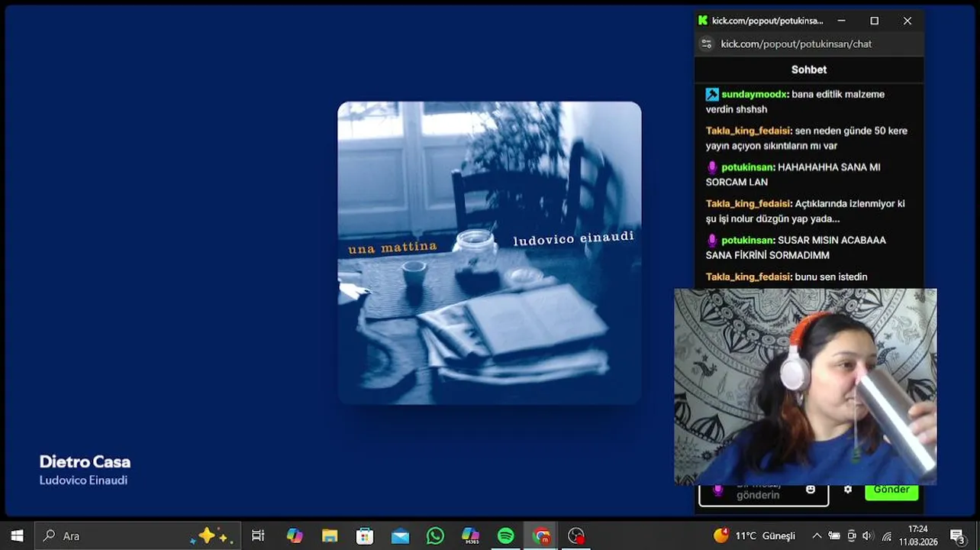Open the Microsoft 365 taskbar icon

pos(471,535)
